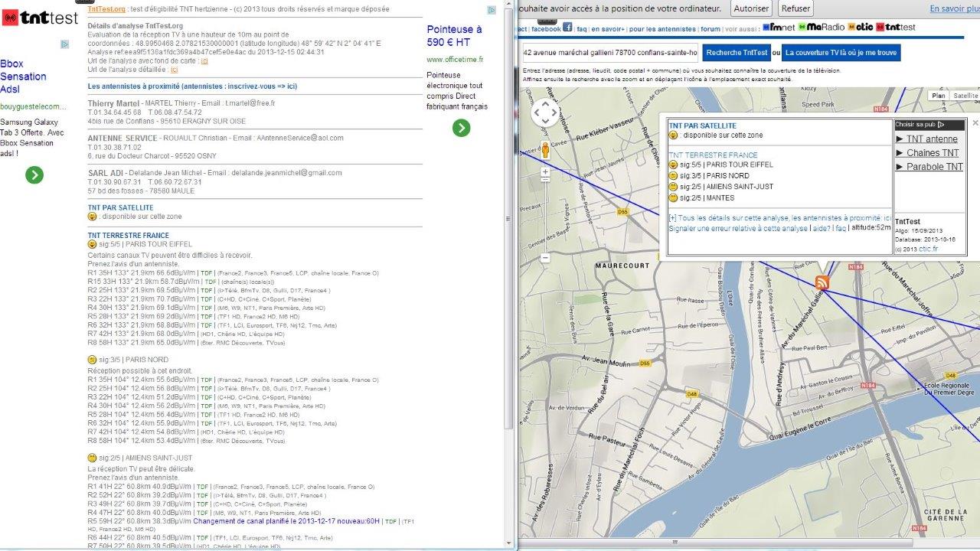Open TNT TERRESTRE FRANCE heading in details list
Screen dimensions: 980x551
129,236
